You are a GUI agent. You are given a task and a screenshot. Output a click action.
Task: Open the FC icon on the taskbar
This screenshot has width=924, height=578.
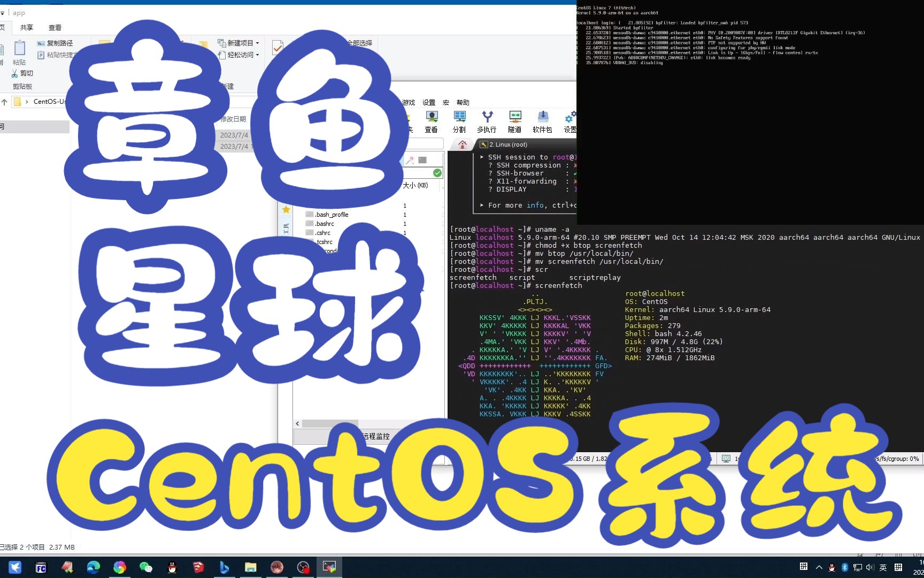[41, 567]
